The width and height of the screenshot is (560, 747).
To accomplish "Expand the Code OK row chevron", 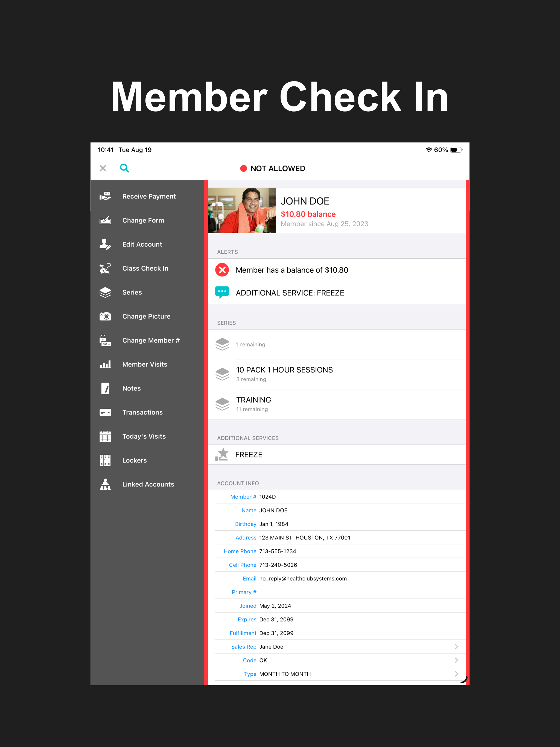I will point(456,660).
